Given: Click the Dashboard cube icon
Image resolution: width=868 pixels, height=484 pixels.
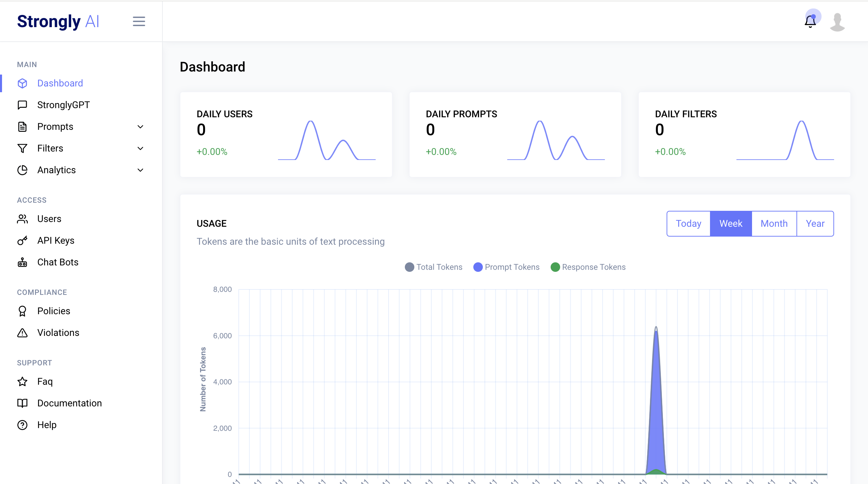Looking at the screenshot, I should tap(22, 83).
